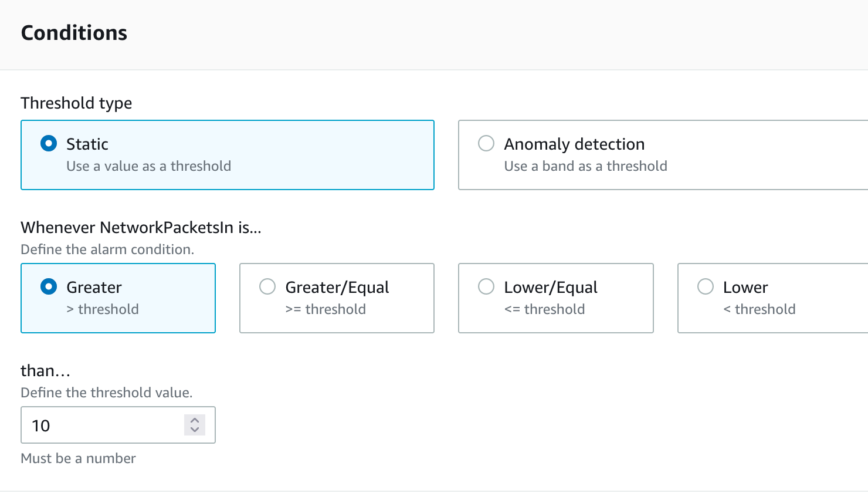Click the "Anomaly detection" card title
The image size is (868, 493).
(574, 144)
